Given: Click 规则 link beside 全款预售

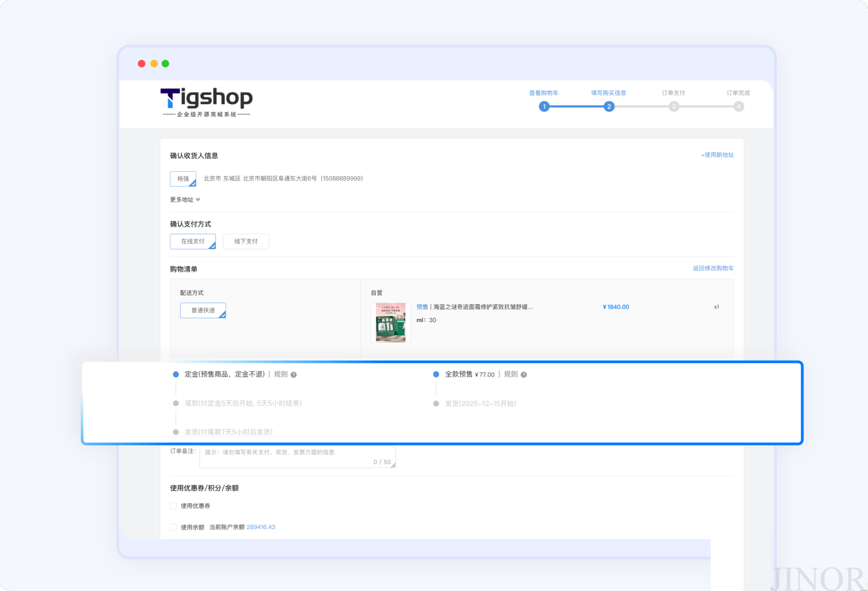Looking at the screenshot, I should tap(510, 374).
